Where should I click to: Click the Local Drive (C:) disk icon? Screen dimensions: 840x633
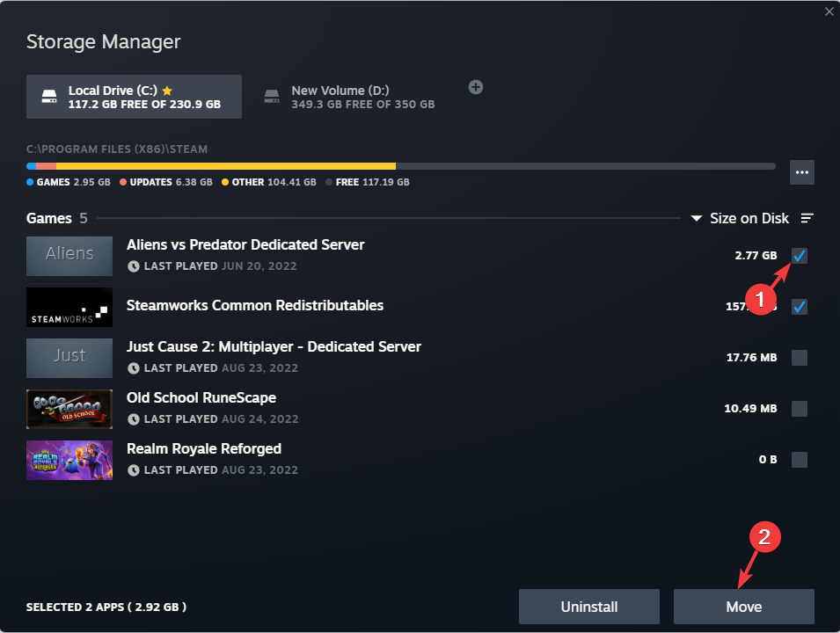(49, 97)
